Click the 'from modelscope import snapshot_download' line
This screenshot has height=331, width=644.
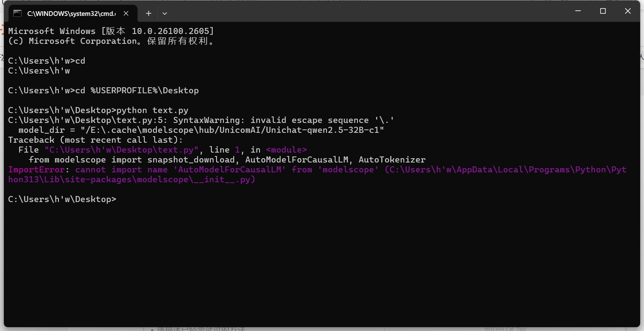(x=227, y=159)
